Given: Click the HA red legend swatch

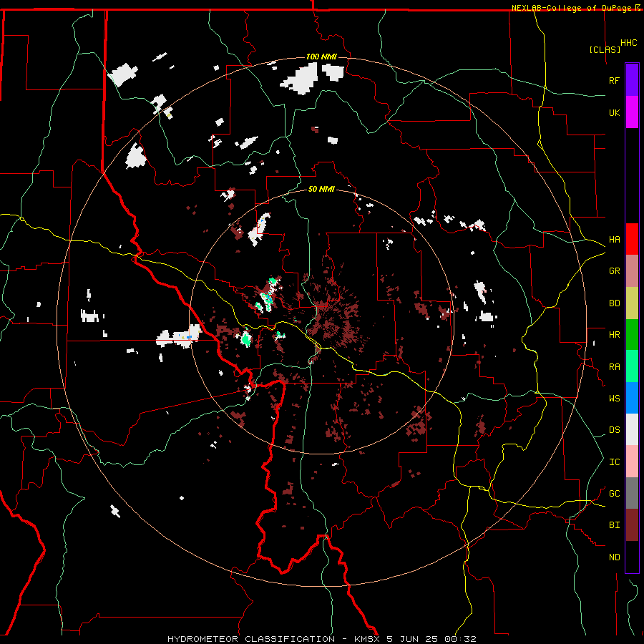Looking at the screenshot, I should (x=632, y=239).
